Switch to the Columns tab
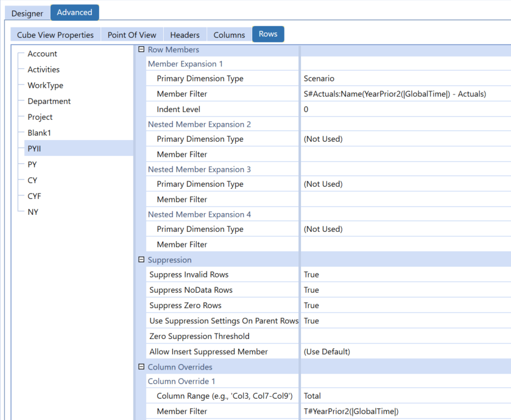511x420 pixels. [x=229, y=35]
